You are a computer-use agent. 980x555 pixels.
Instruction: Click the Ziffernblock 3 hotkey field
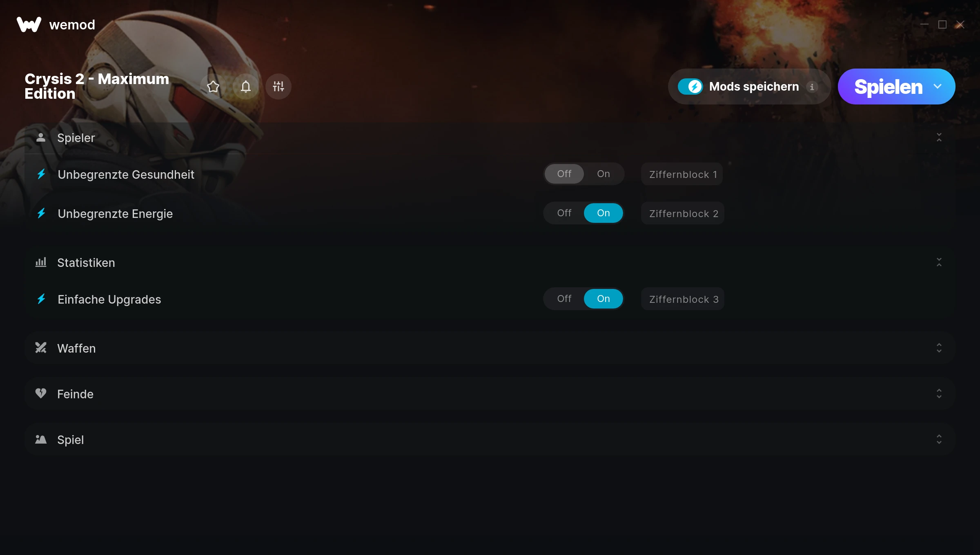tap(683, 299)
